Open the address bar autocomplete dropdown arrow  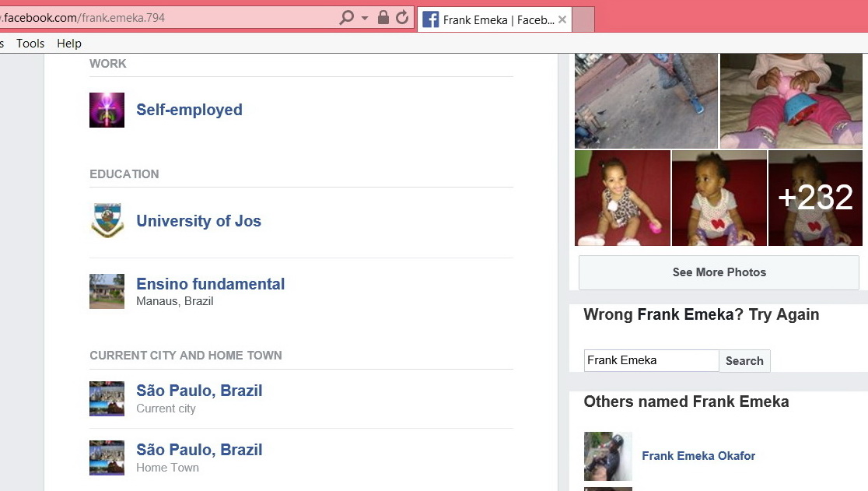tap(365, 18)
